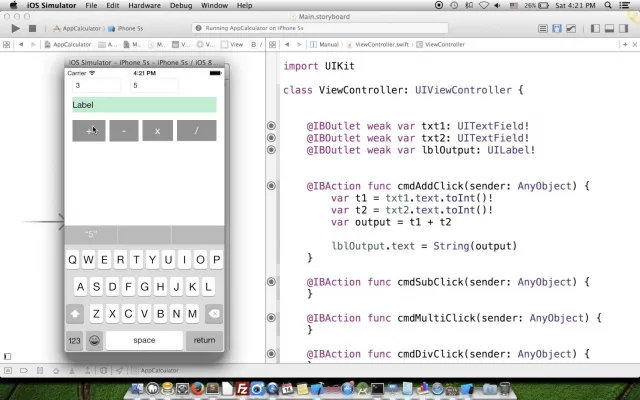Toggle the Debug area pane
Viewport: 640px width, 400px height.
point(609,28)
